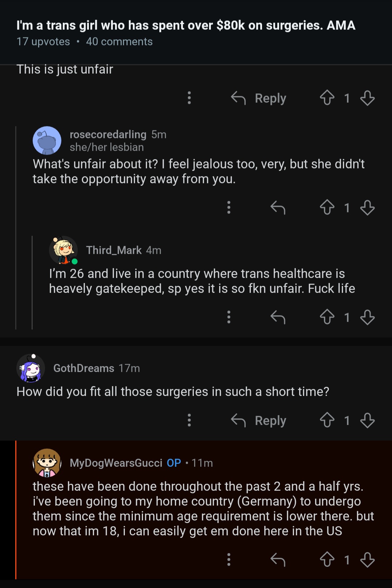Screen dimensions: 392x588
Task: Downvote MyDogWearsGucci's OP reply
Action: (367, 560)
